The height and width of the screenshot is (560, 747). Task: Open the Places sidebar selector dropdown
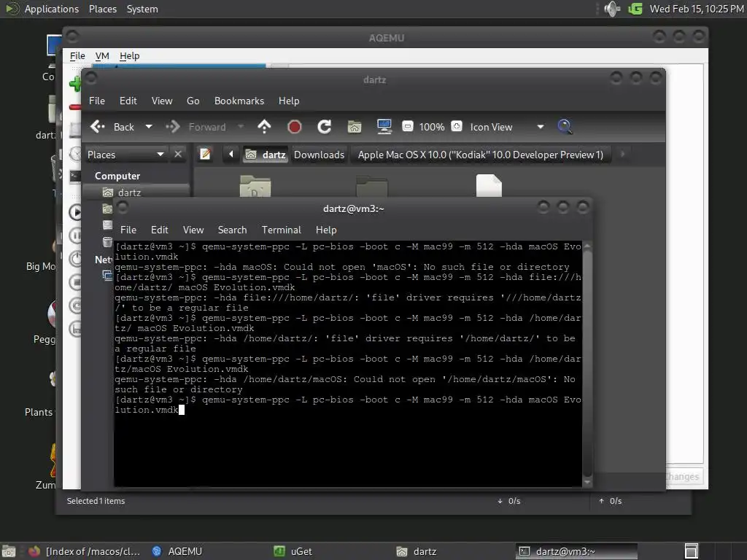coord(126,155)
